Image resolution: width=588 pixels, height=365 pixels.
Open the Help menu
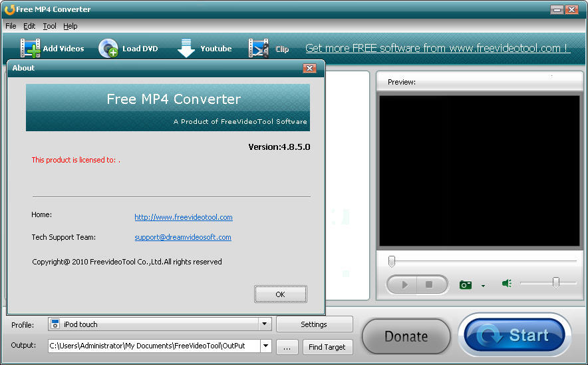click(x=70, y=26)
